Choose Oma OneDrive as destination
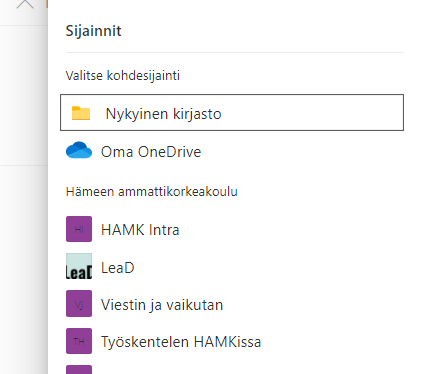422x374 pixels. (x=151, y=152)
